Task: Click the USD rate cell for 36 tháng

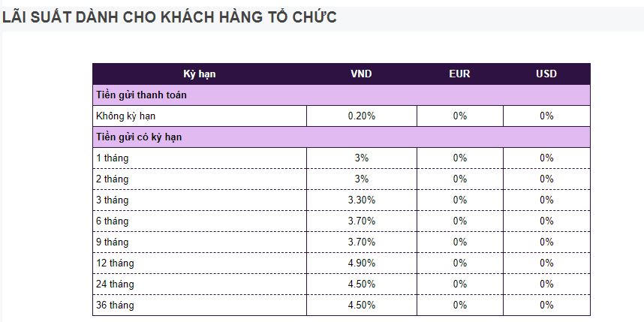Action: (546, 305)
